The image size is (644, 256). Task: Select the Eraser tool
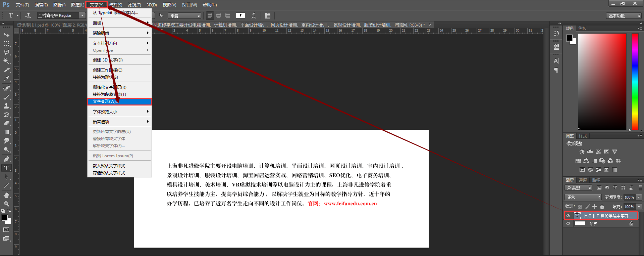pos(6,123)
